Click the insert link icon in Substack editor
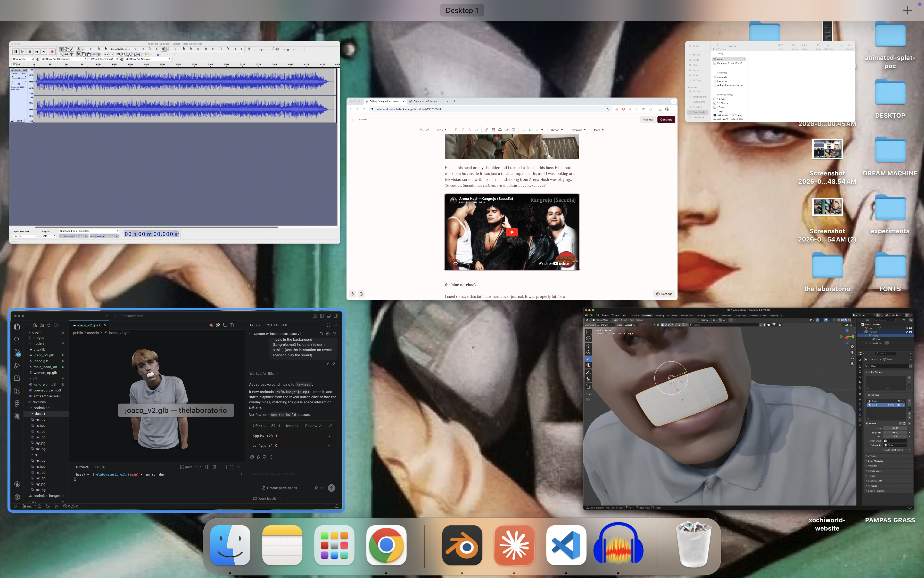924x578 pixels. [x=486, y=130]
